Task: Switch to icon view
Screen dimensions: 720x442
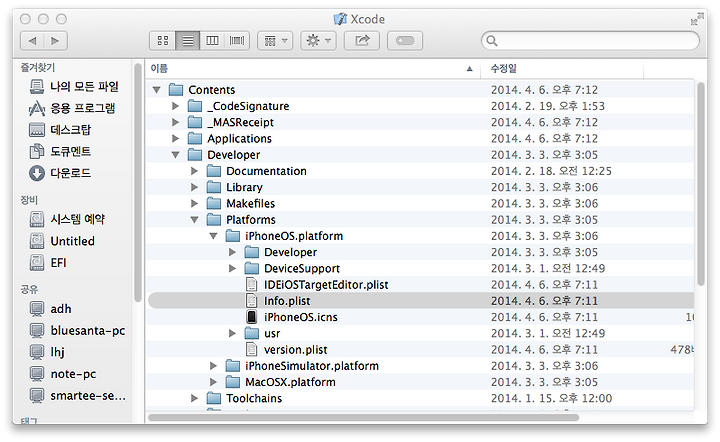Action: (163, 41)
